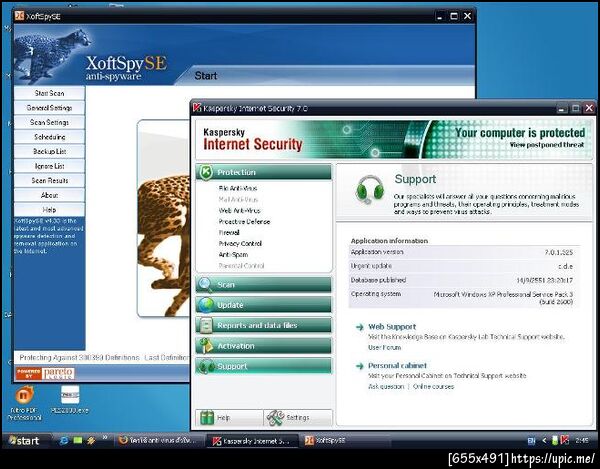The image size is (600, 469).
Task: Switch to Kaspersky Internet Security taskbar button
Action: [253, 441]
